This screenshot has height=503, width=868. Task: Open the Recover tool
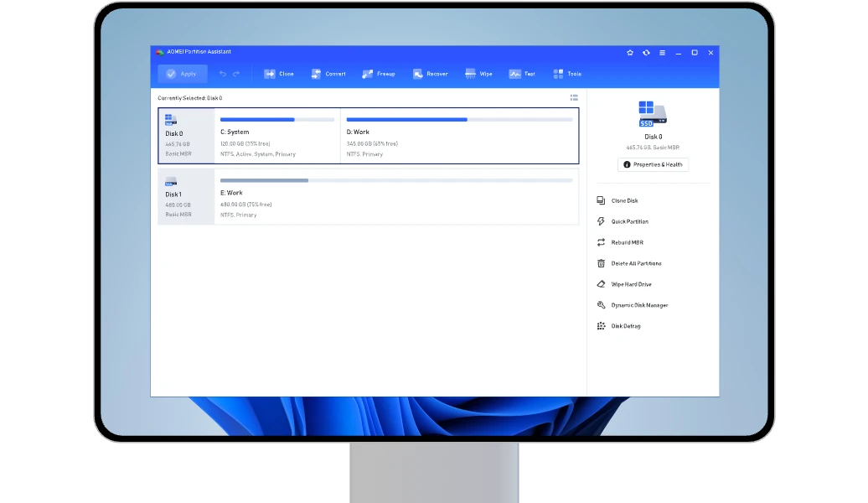click(x=418, y=74)
